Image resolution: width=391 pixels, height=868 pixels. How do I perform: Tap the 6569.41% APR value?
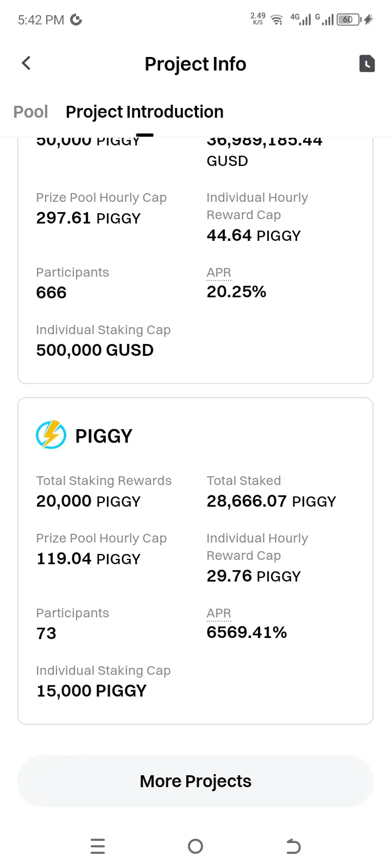(247, 633)
